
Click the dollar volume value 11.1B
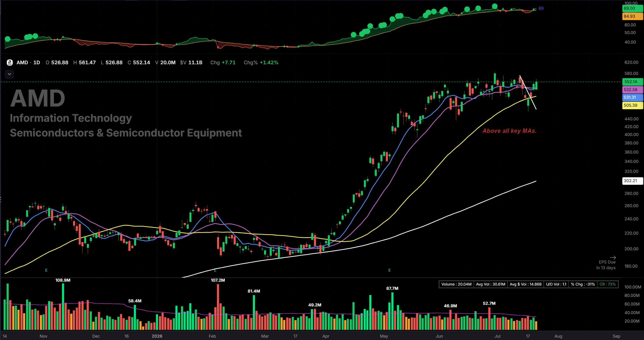tap(195, 63)
